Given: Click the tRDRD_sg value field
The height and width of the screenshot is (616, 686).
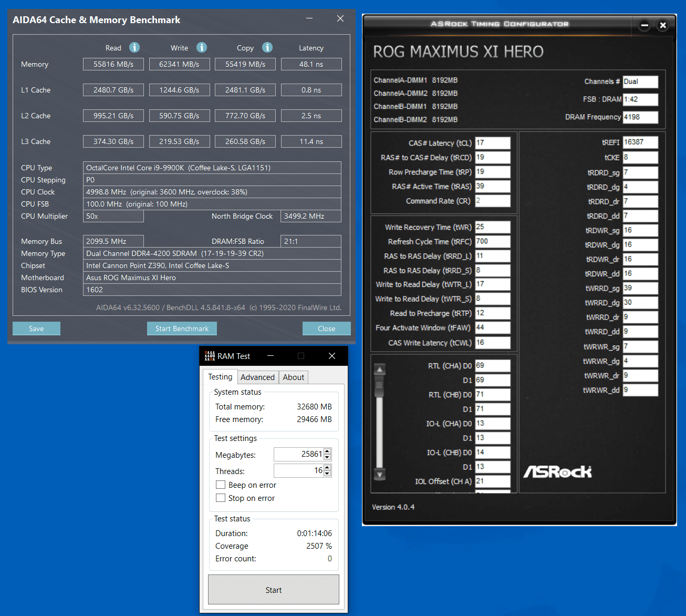Looking at the screenshot, I should pyautogui.click(x=640, y=172).
